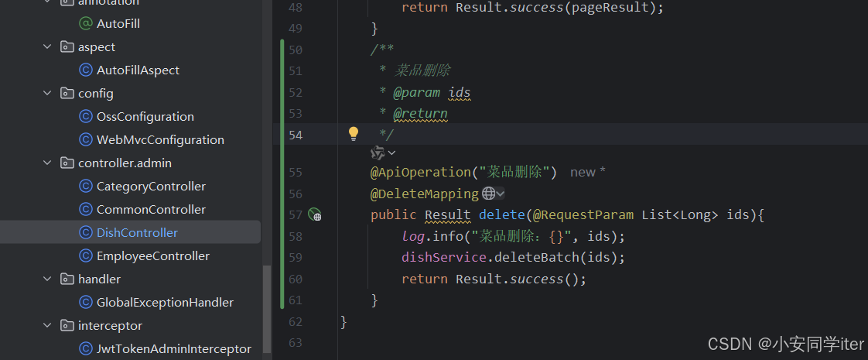
Task: Click the lightbulb quick-fix icon
Action: coord(354,133)
